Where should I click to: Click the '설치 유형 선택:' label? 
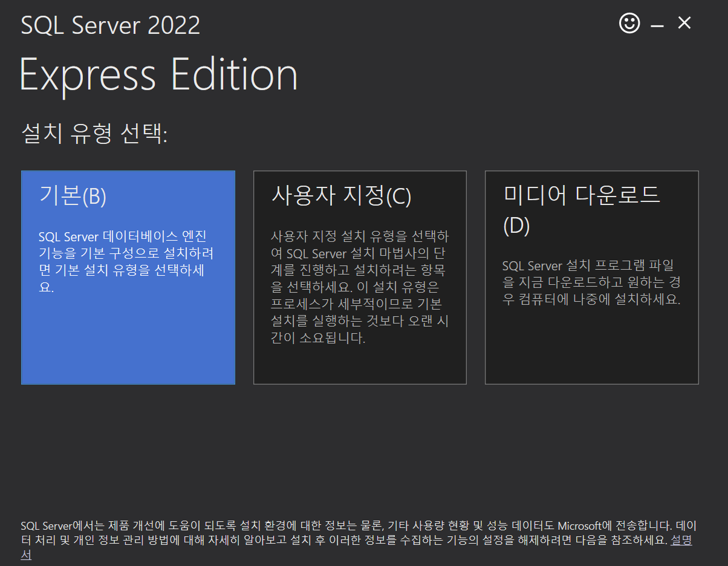click(94, 134)
